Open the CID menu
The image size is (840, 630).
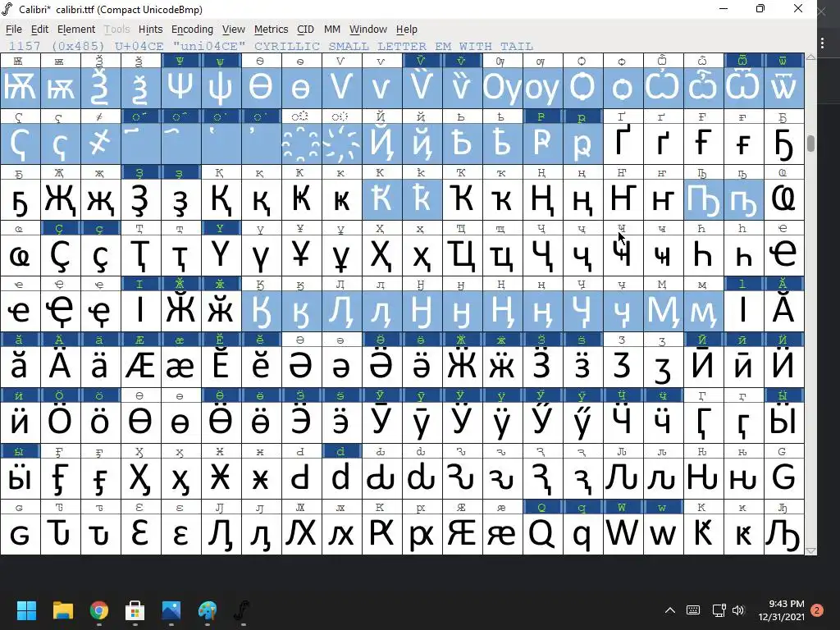point(305,30)
